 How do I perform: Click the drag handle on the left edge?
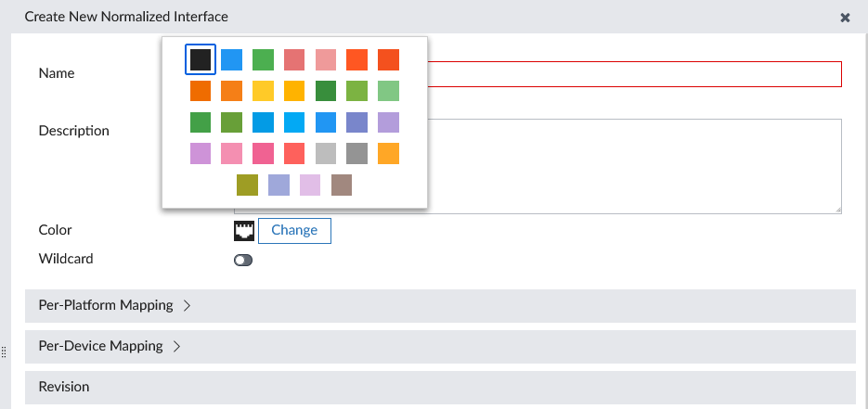click(x=4, y=351)
